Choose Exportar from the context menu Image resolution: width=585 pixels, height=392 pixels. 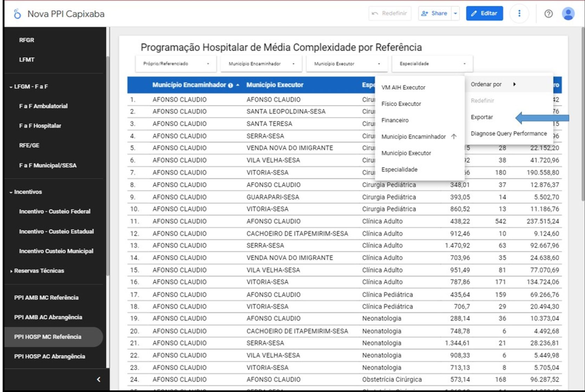(x=482, y=117)
